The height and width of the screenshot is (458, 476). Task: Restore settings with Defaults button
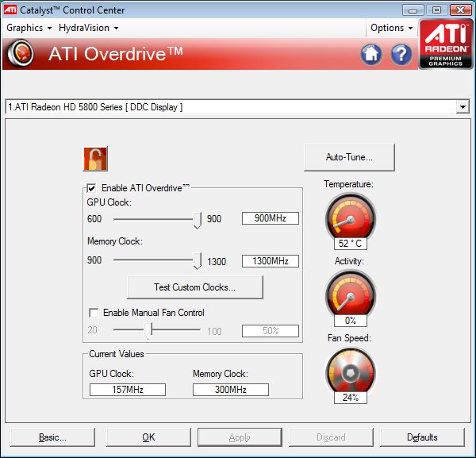pos(422,437)
